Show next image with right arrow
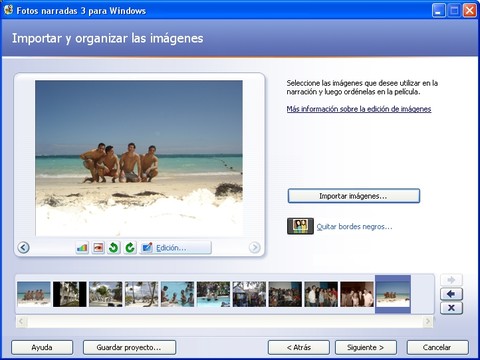Viewport: 480px width, 360px height. tap(255, 247)
